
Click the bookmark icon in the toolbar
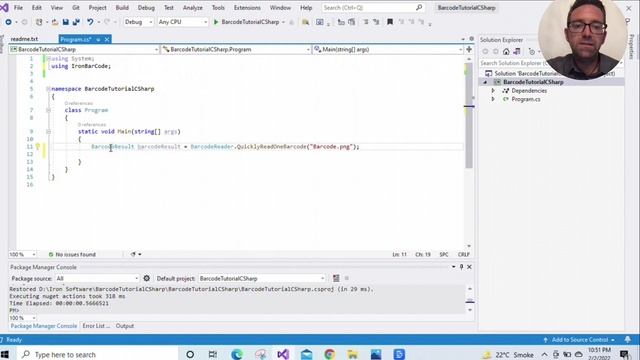point(390,22)
